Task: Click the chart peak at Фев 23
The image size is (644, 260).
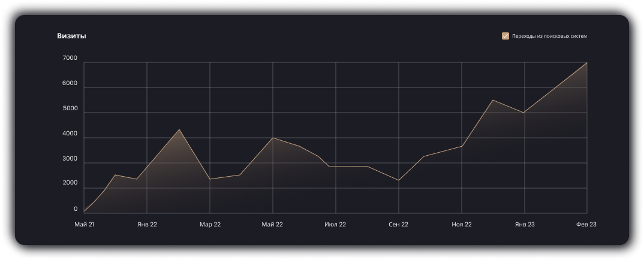Action: [x=586, y=63]
